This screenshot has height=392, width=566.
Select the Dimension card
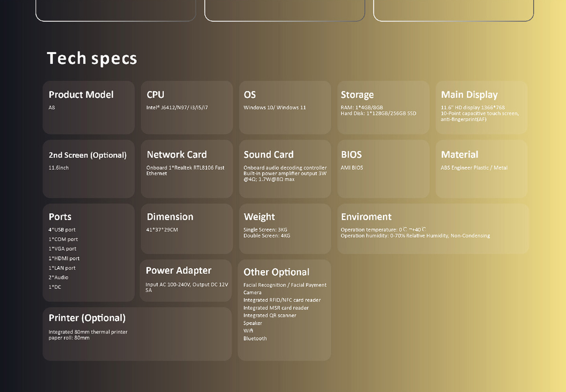[187, 228]
